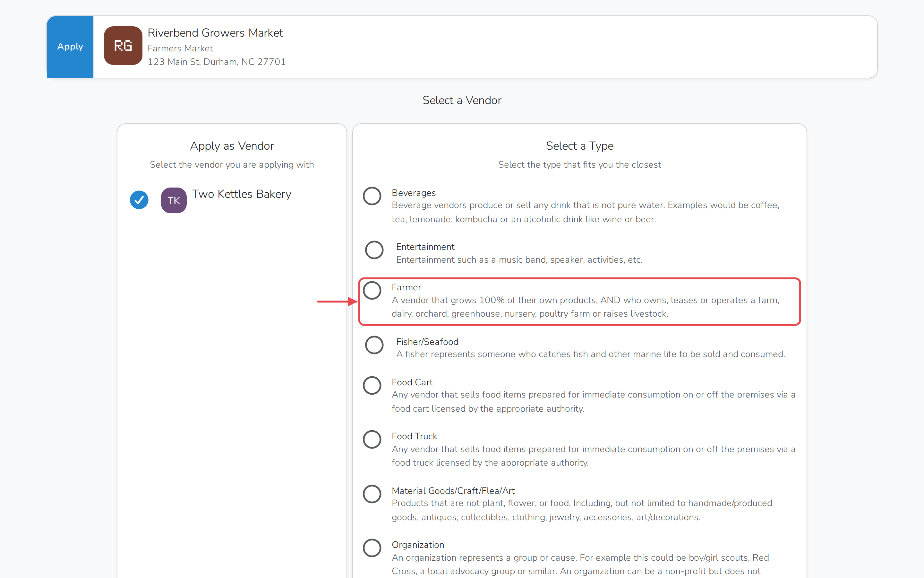Image resolution: width=924 pixels, height=578 pixels.
Task: Click the Food Cart type label
Action: (412, 382)
